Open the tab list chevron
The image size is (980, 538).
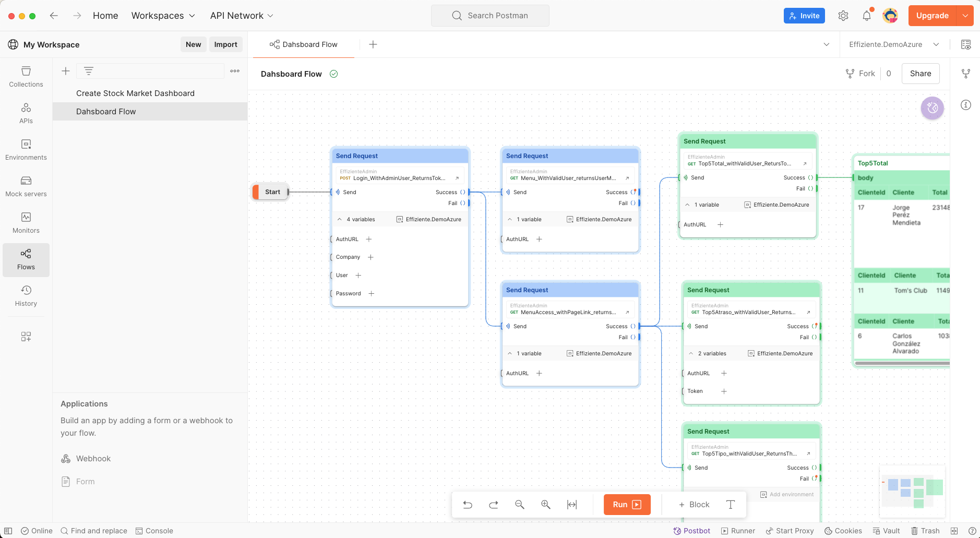827,44
